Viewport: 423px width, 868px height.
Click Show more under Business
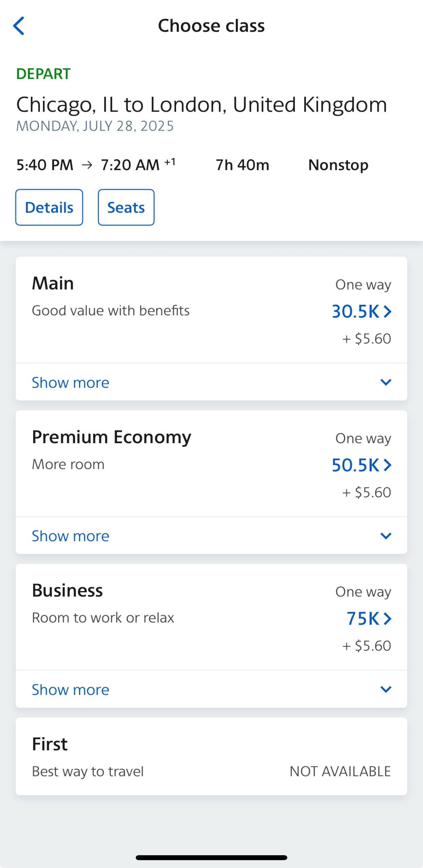pos(71,689)
